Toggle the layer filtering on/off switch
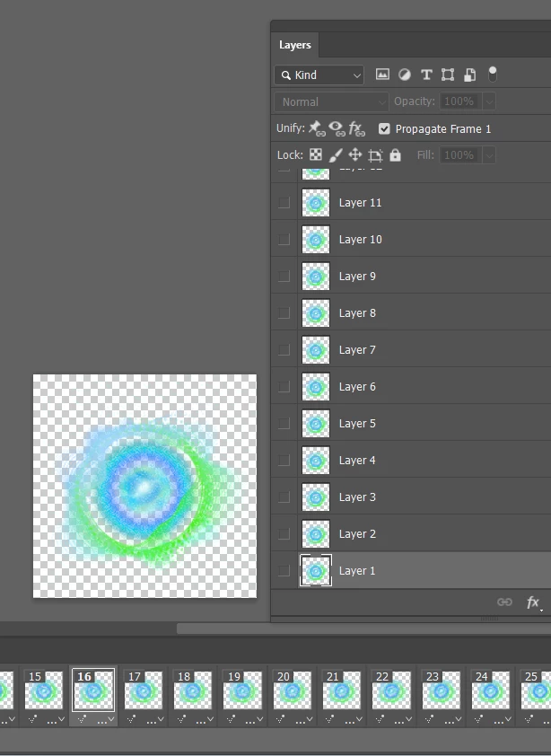 492,74
